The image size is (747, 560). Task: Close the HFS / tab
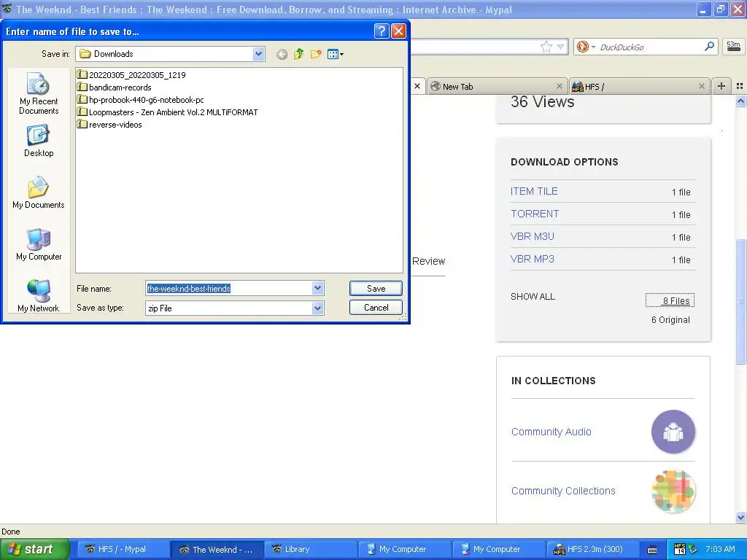coord(701,86)
